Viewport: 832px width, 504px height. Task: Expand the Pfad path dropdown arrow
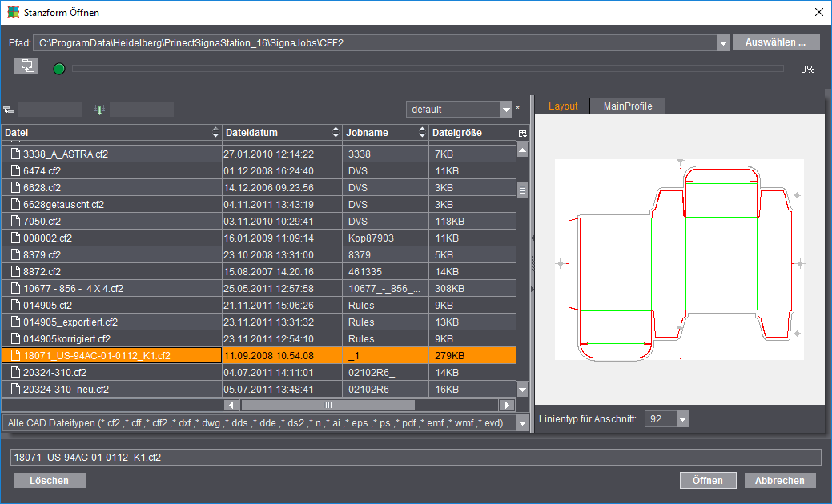tap(722, 43)
